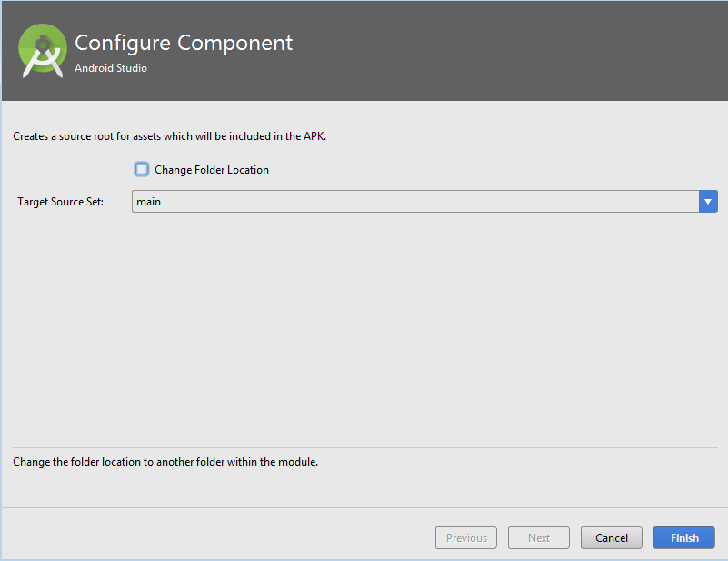
Task: Click the "Creates a source root for assets" description
Action: [169, 136]
